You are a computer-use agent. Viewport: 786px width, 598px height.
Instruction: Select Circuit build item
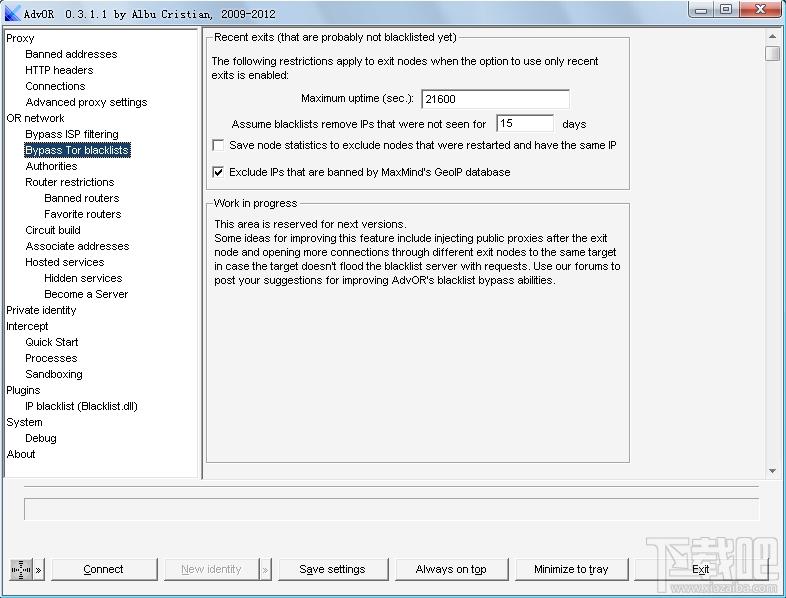point(53,231)
